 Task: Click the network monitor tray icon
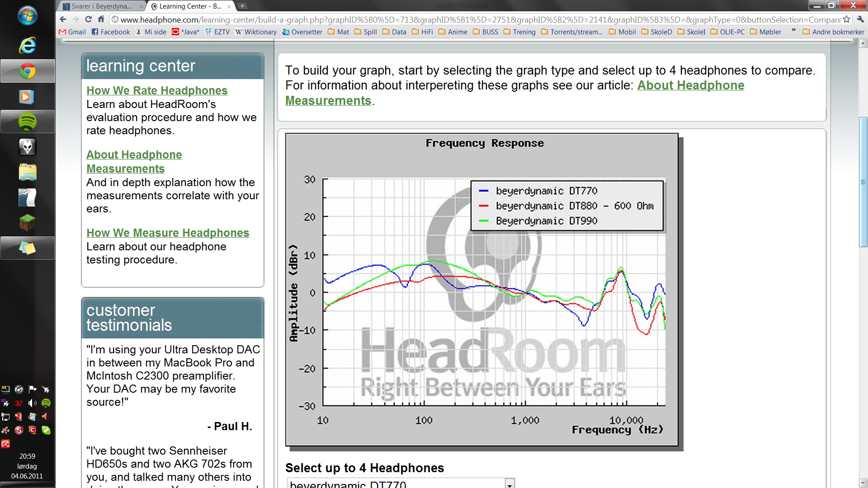pyautogui.click(x=5, y=417)
